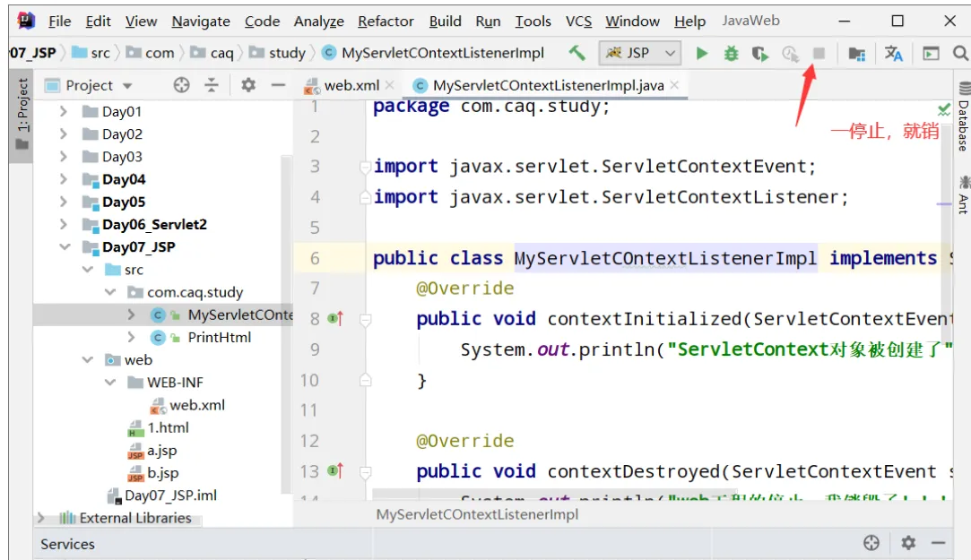Viewport: 971px width, 560px height.
Task: Click the editor's bottom breadcrumb MyServletCOntextListenerImpl
Action: coord(477,514)
